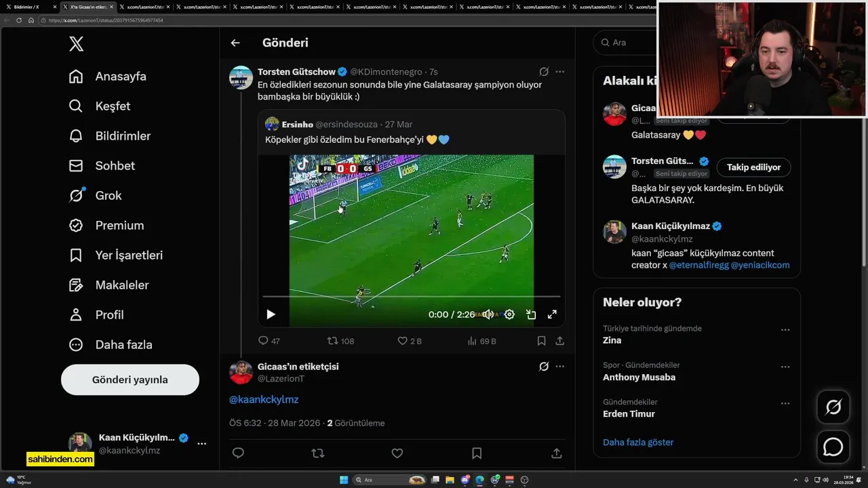Open Gicaas'ın etiketçisi avatar in post
Screen dimensions: 868x488
tap(241, 373)
